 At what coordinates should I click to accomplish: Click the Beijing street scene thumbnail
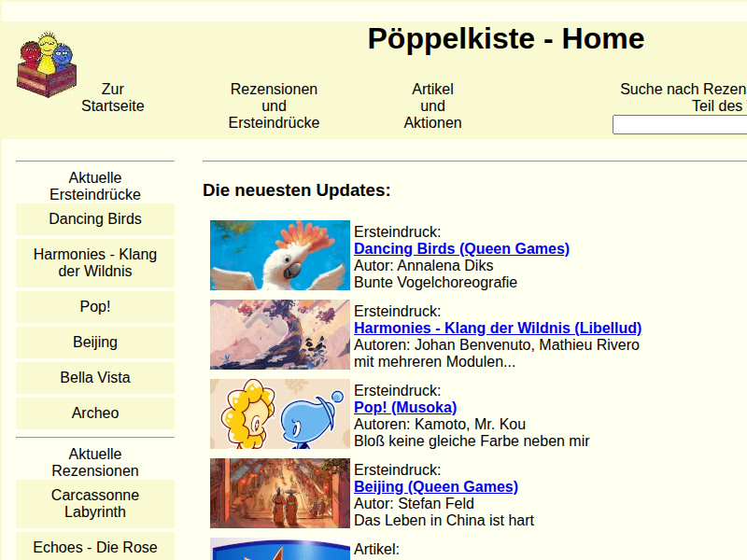pyautogui.click(x=280, y=494)
